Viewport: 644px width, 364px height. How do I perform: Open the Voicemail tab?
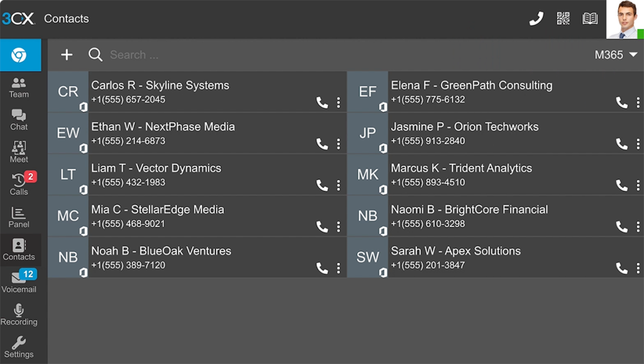pyautogui.click(x=19, y=282)
